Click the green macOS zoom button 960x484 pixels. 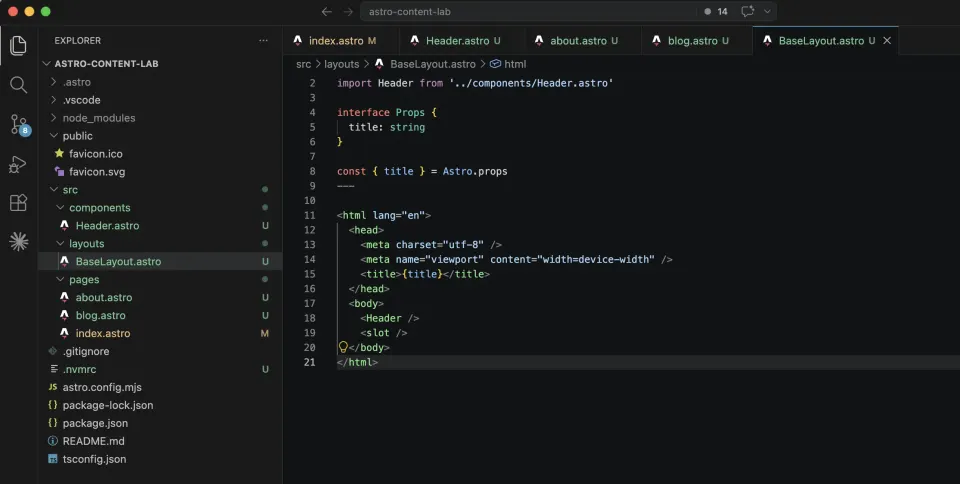point(45,12)
